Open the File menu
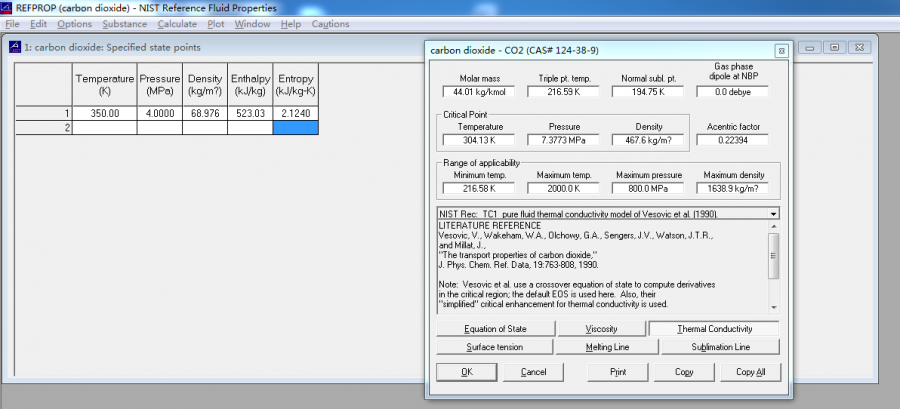 12,24
